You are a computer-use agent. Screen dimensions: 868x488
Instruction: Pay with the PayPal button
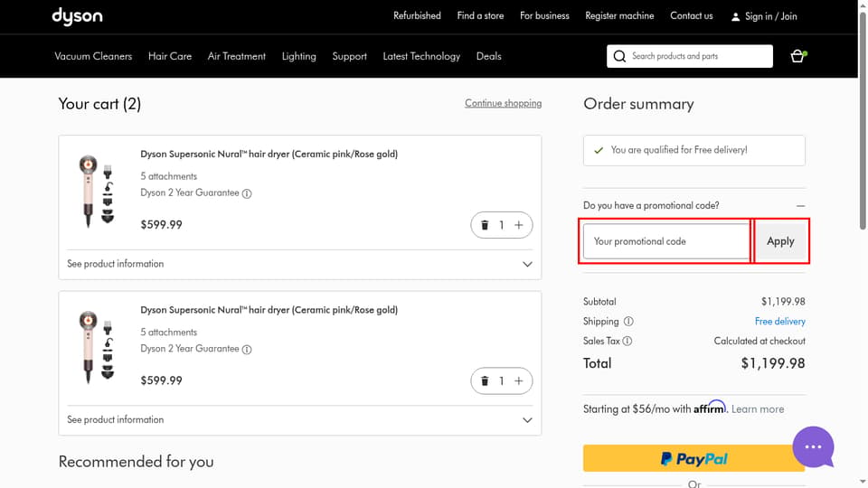[x=693, y=459]
